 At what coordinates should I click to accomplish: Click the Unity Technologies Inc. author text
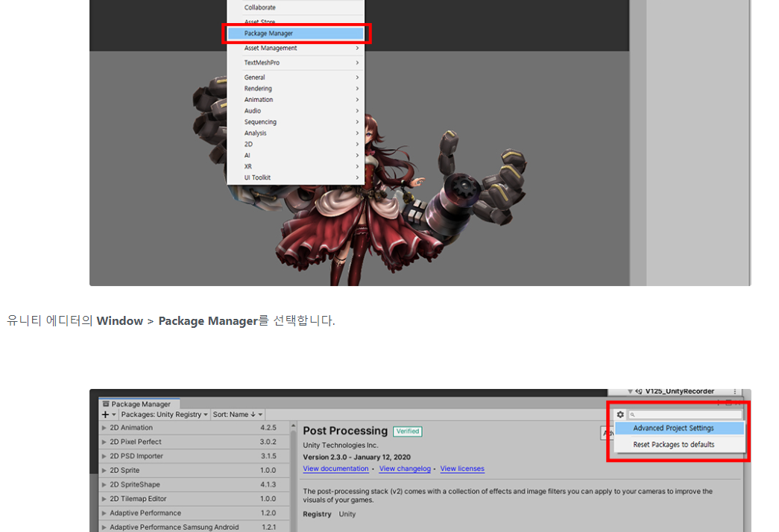[341, 445]
